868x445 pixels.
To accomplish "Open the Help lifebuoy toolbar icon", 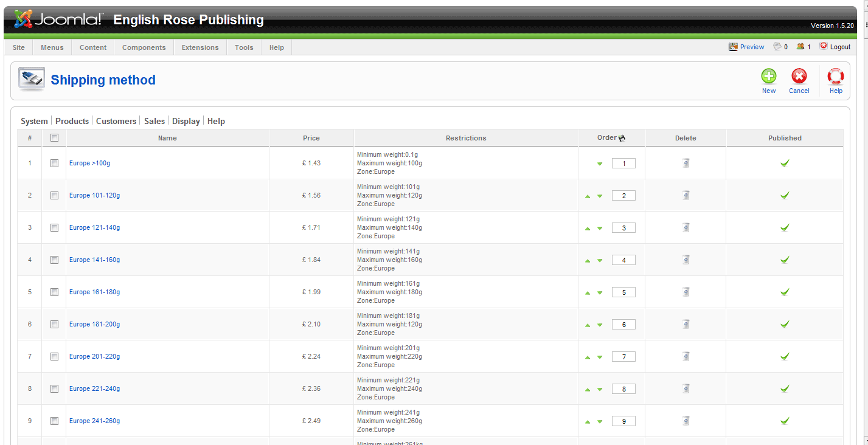I will click(x=836, y=77).
